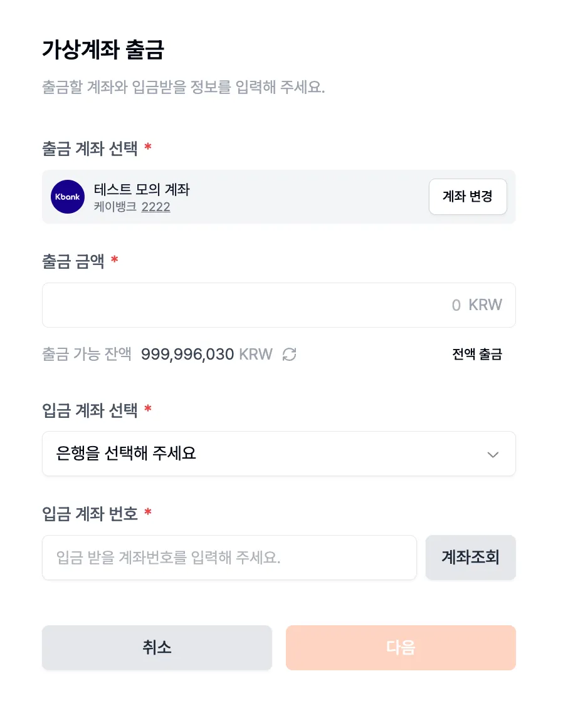Expand the bank dropdown chevron arrow
The height and width of the screenshot is (728, 568).
coord(493,454)
